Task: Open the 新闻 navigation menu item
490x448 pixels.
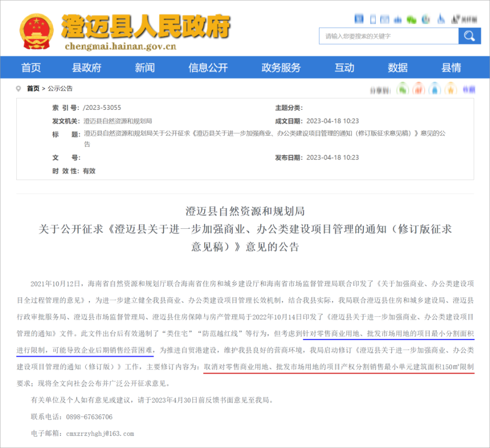Action: pos(144,67)
